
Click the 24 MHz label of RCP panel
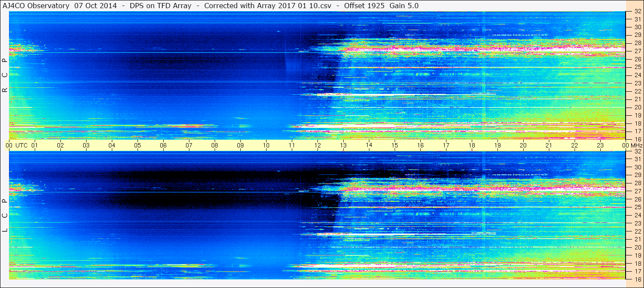click(x=637, y=75)
